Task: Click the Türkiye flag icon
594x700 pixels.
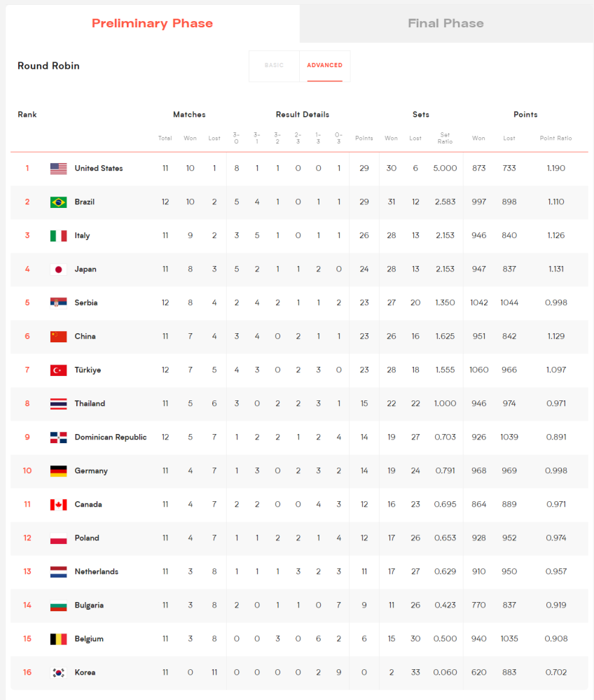Action: point(59,370)
